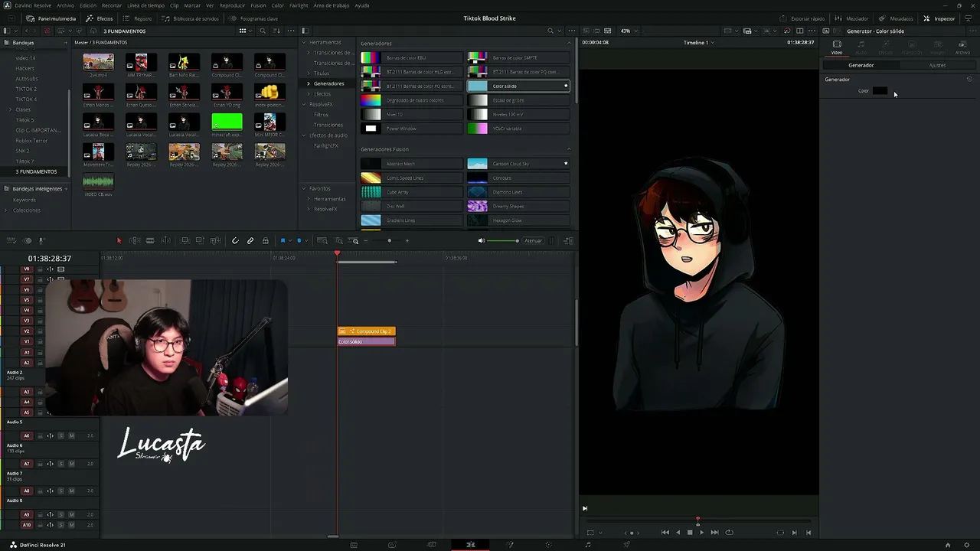Click the blue flag icon
This screenshot has width=980, height=551.
pos(283,241)
